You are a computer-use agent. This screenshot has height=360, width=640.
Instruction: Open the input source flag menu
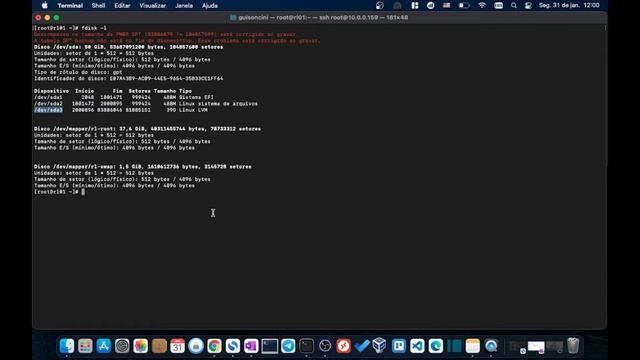447,6
